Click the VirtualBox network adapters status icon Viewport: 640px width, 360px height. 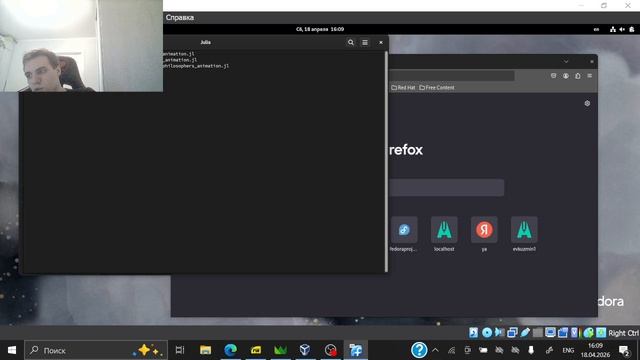tap(512, 333)
